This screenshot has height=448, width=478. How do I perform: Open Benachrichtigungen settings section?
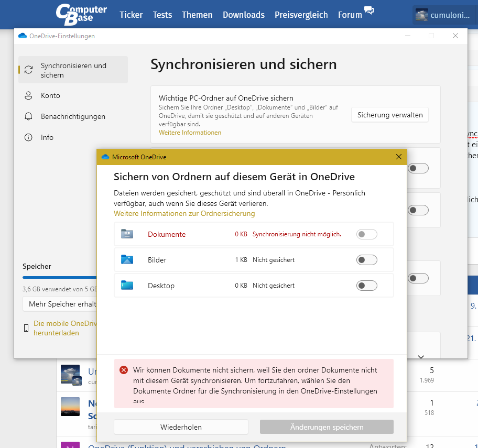click(73, 116)
